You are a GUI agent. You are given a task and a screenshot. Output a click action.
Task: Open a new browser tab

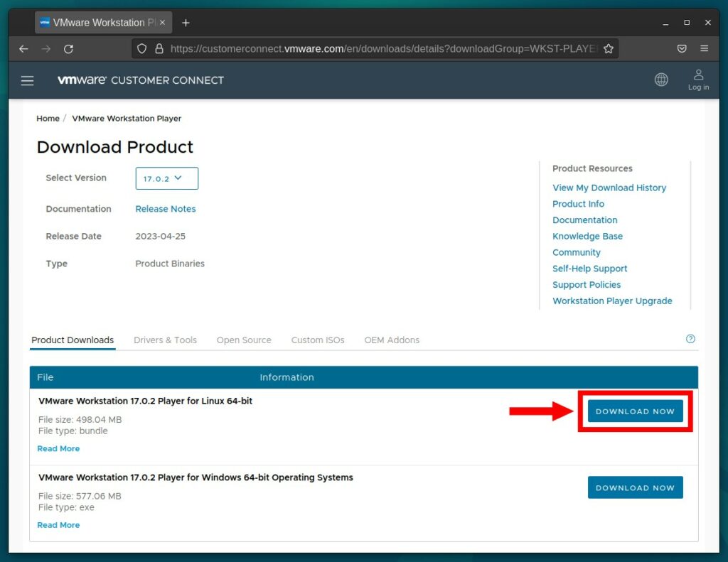pyautogui.click(x=186, y=23)
